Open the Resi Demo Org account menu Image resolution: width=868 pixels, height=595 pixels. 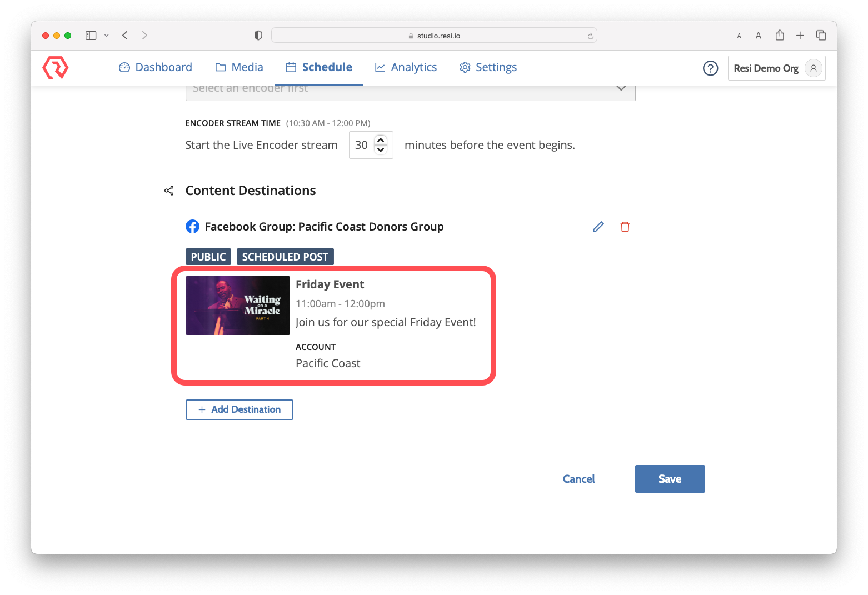point(776,68)
